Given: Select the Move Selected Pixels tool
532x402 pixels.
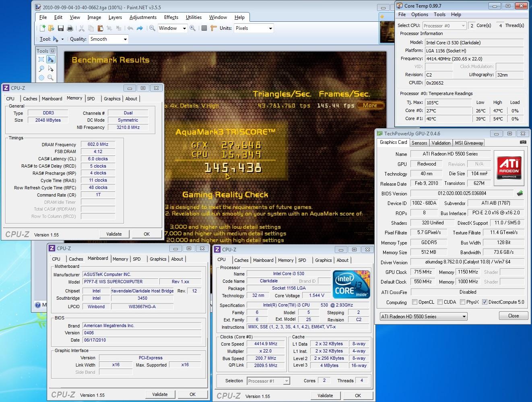Looking at the screenshot, I should [51, 60].
